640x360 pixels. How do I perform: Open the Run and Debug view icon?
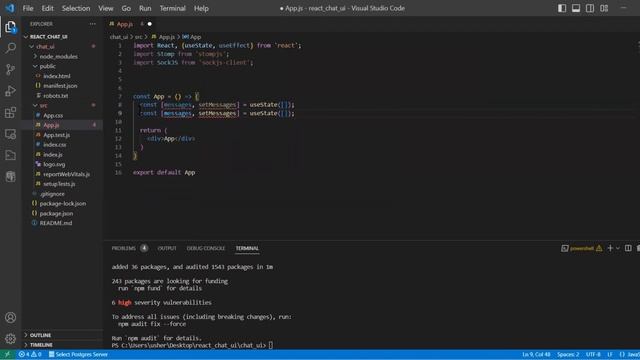(x=11, y=91)
